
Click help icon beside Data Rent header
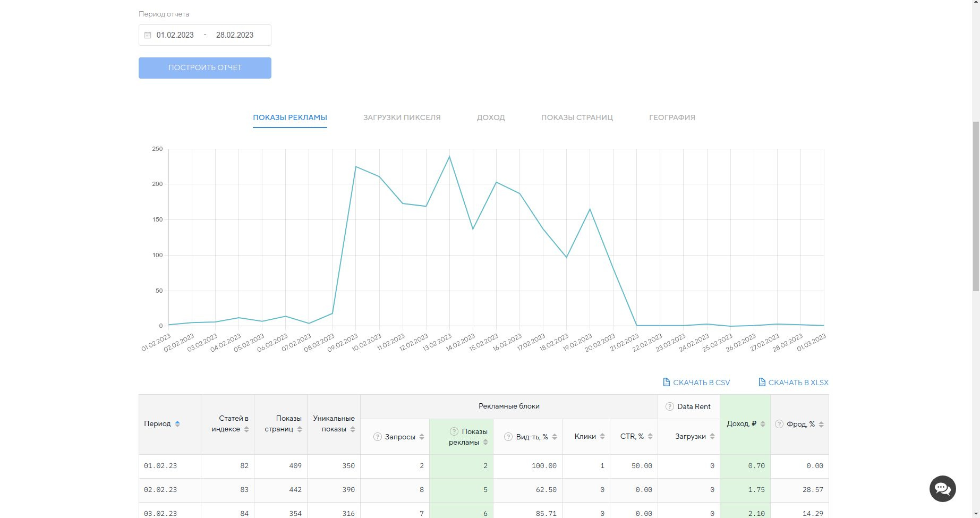pyautogui.click(x=669, y=406)
